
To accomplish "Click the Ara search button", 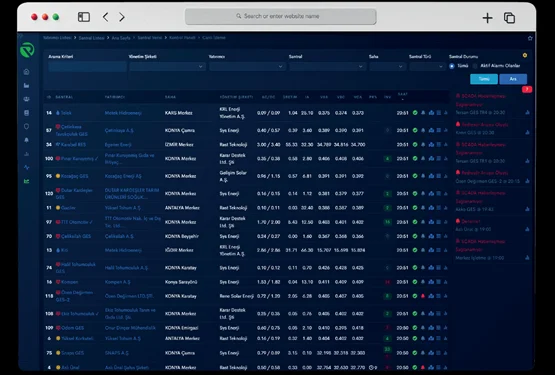I will click(513, 79).
